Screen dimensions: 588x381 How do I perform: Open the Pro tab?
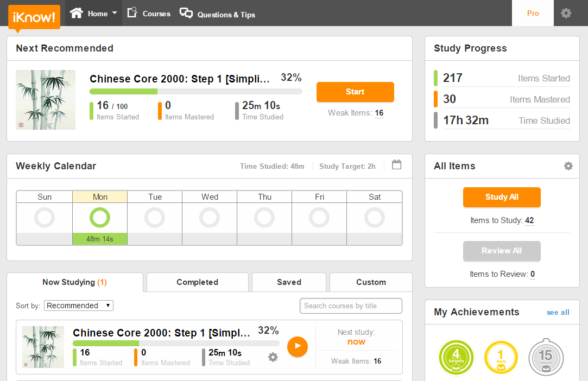pyautogui.click(x=533, y=13)
